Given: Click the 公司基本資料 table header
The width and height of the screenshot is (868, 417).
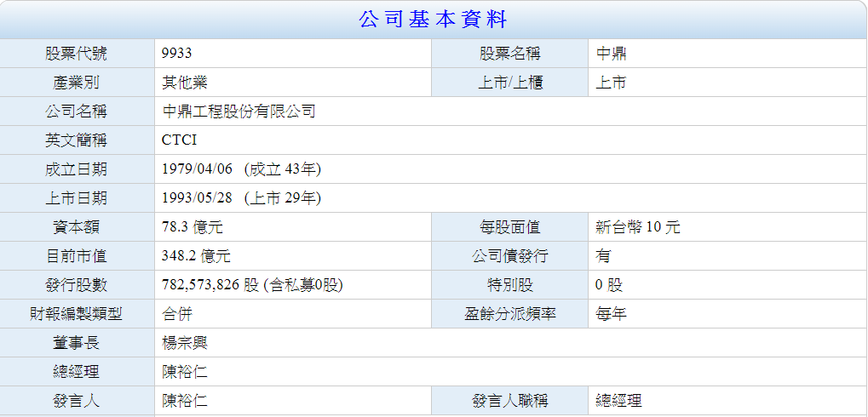Looking at the screenshot, I should 434,20.
